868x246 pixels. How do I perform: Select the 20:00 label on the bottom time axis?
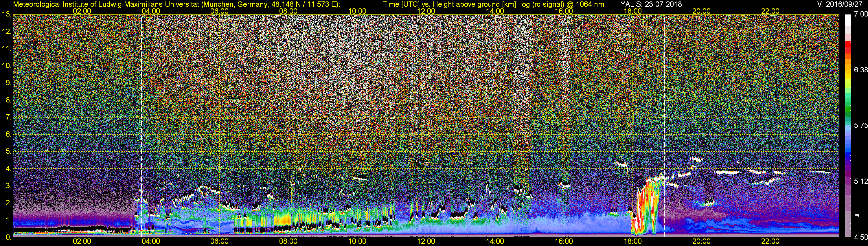point(702,241)
